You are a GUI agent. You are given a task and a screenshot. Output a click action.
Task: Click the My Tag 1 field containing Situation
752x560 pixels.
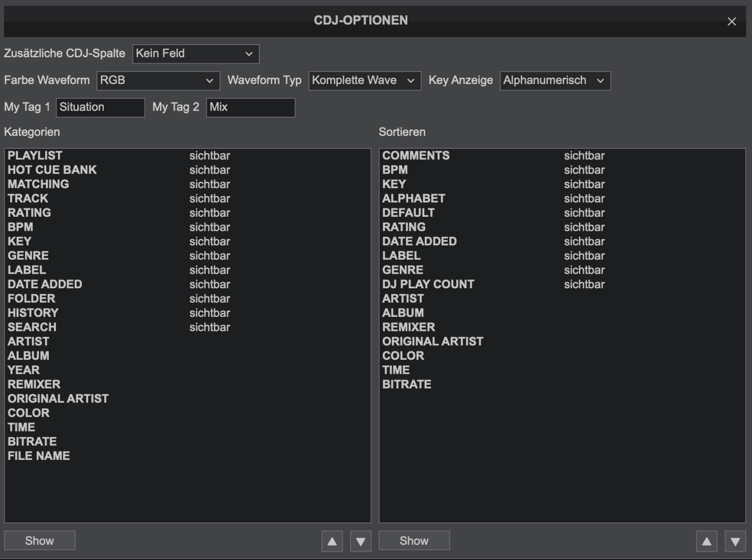click(100, 107)
